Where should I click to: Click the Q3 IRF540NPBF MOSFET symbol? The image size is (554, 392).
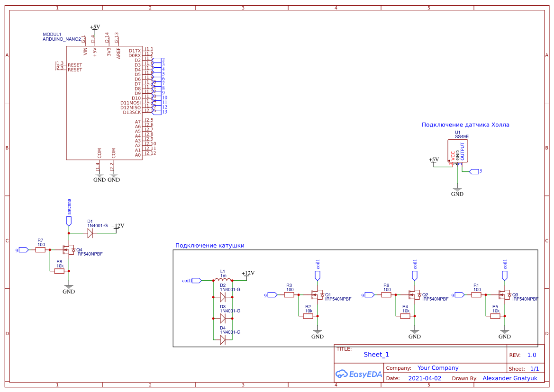pos(505,294)
